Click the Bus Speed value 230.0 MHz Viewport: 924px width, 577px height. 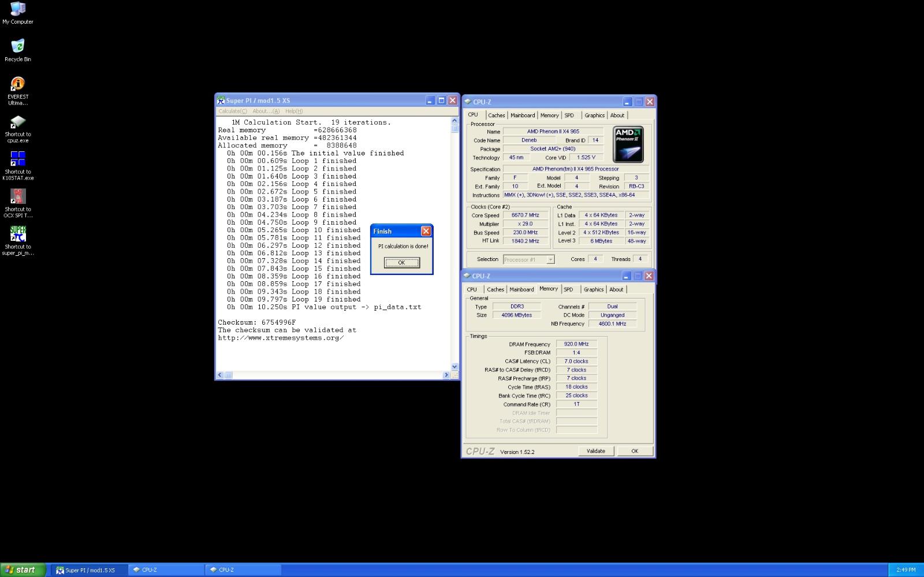(x=525, y=232)
